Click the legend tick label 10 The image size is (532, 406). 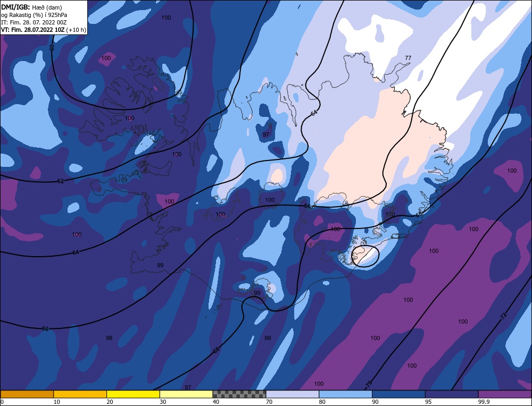[x=57, y=402]
